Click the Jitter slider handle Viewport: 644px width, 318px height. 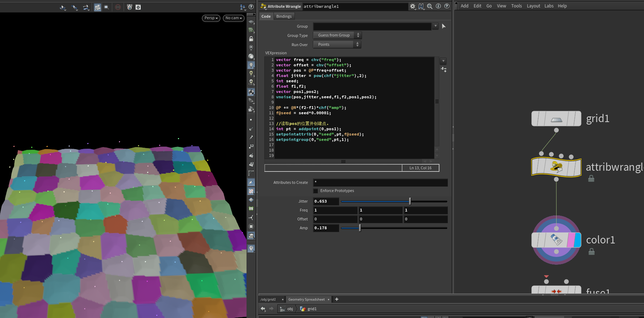pos(410,202)
